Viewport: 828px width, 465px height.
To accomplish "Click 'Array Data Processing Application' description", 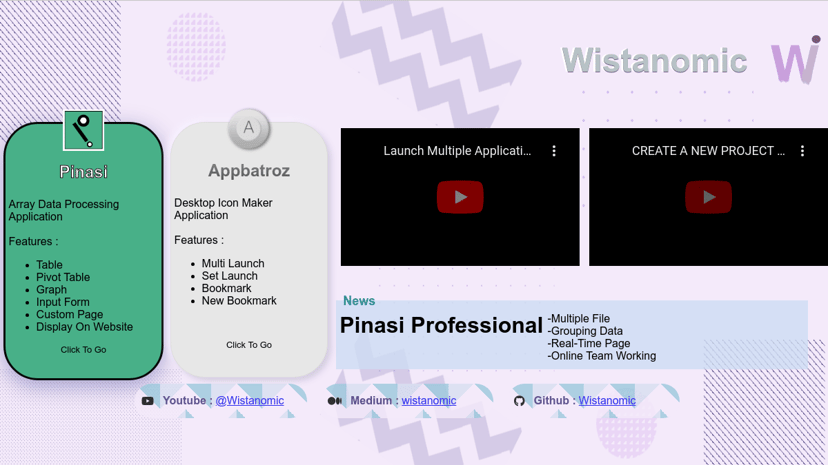I will point(63,210).
